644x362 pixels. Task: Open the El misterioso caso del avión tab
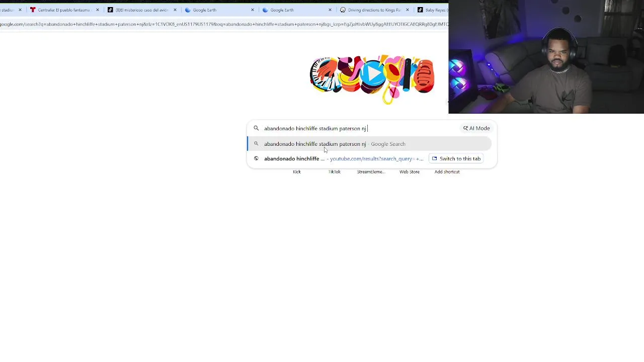(x=142, y=10)
